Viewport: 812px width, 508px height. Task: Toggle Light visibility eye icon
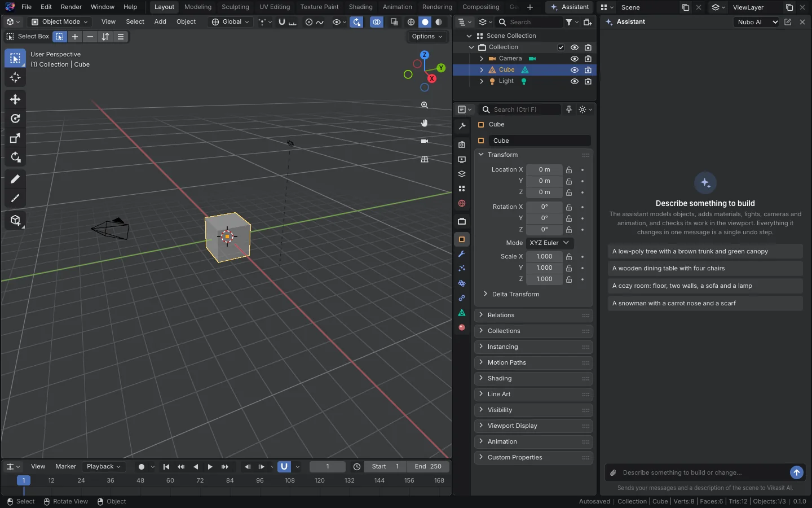point(575,81)
